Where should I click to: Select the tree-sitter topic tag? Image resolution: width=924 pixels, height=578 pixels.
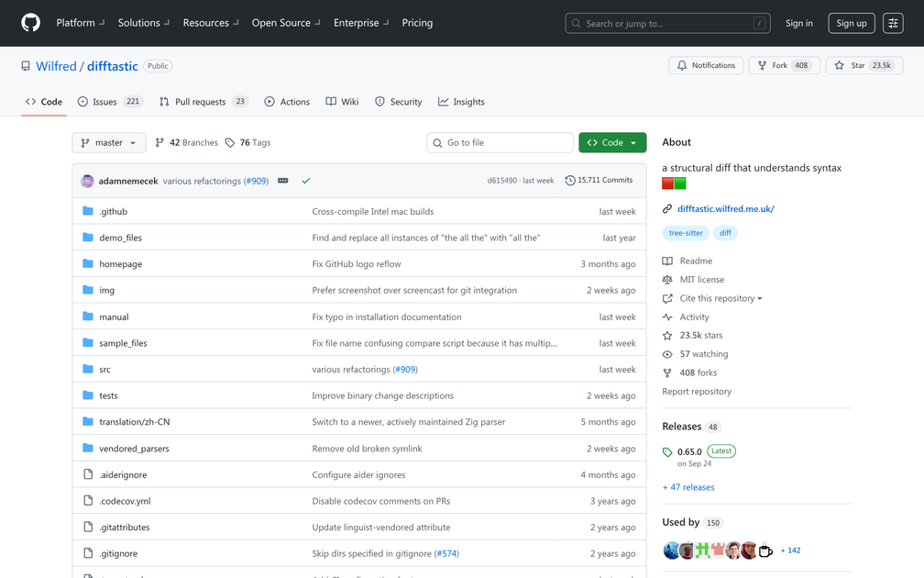[x=686, y=233]
